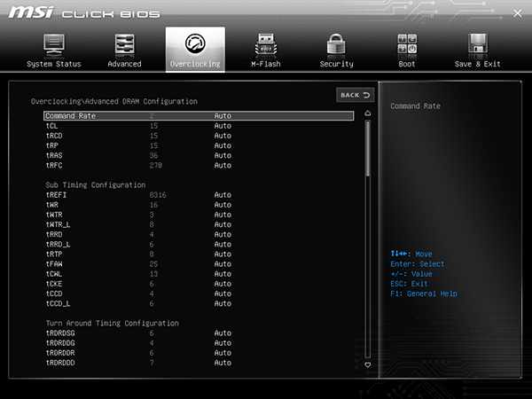
Task: Click the ESC: Exit hint
Action: click(409, 284)
